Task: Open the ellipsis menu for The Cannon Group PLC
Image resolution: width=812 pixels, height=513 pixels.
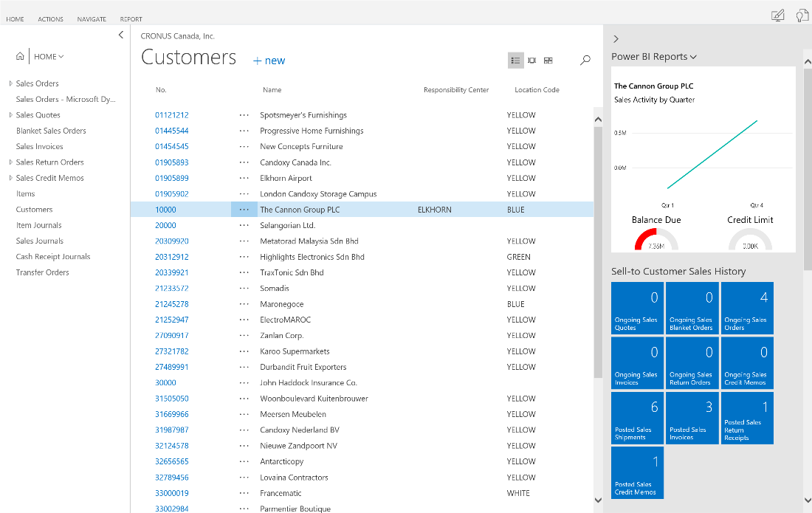Action: pyautogui.click(x=244, y=209)
